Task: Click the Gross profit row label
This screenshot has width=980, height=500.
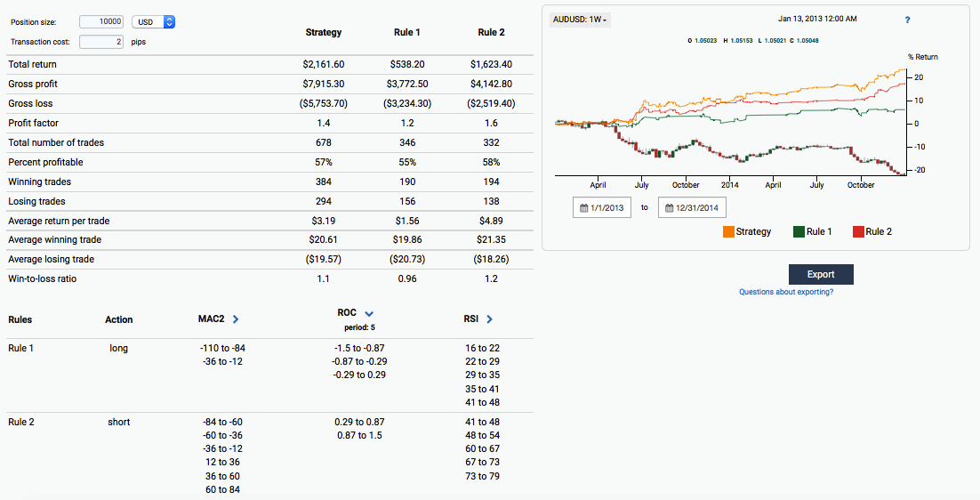Action: coord(33,84)
